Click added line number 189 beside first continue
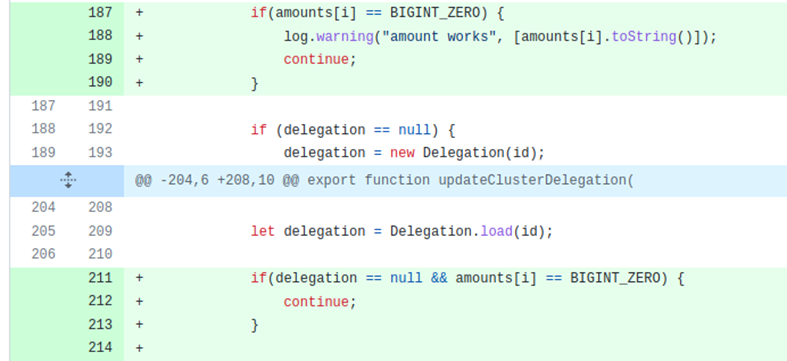Image resolution: width=787 pixels, height=361 pixels. [100, 59]
